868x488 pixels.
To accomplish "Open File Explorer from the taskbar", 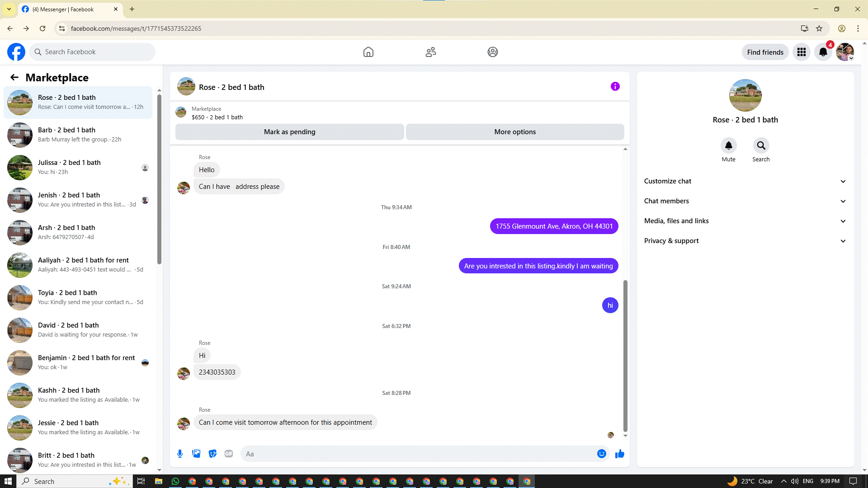I will [x=159, y=481].
